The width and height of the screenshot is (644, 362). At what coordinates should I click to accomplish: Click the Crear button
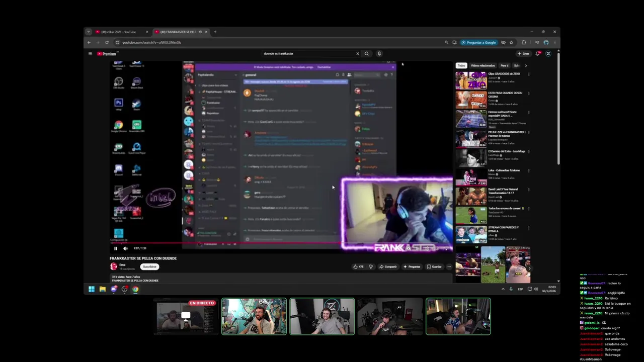(x=523, y=54)
